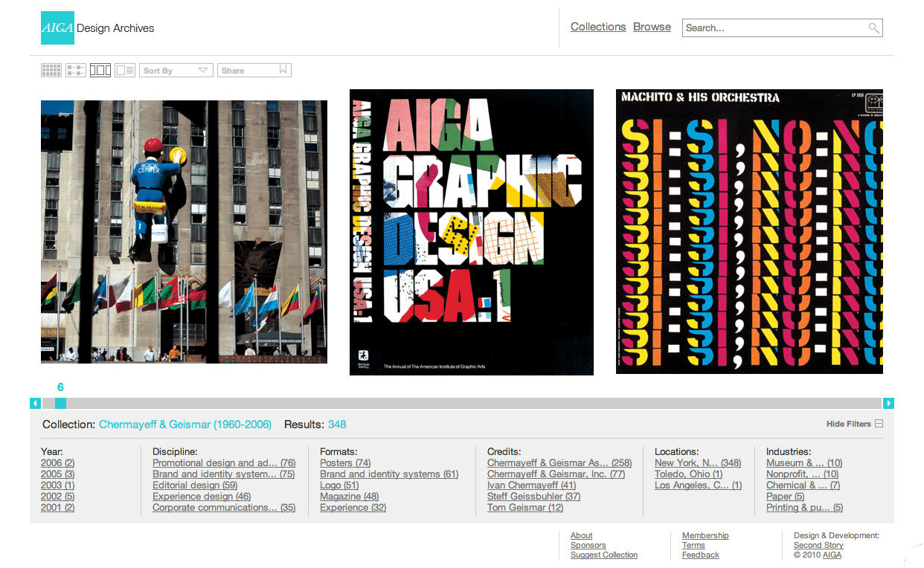The image size is (924, 568).
Task: Switch to grid-with-details view icon
Action: click(x=76, y=71)
